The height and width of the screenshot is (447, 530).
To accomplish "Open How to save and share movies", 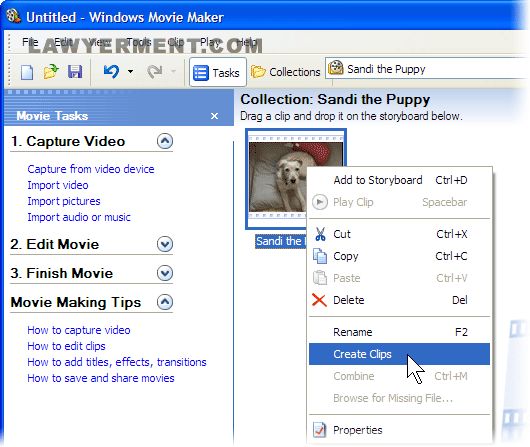I will pyautogui.click(x=101, y=378).
